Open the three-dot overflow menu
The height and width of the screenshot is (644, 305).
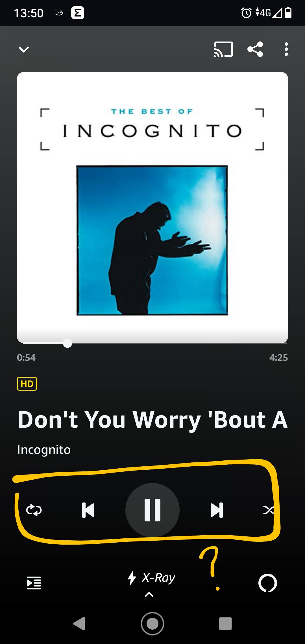point(286,49)
